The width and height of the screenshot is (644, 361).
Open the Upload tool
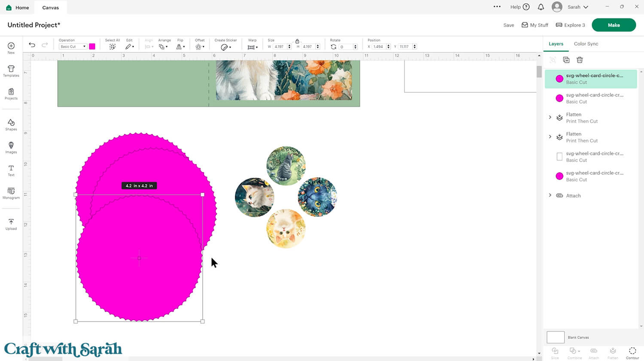pyautogui.click(x=11, y=224)
